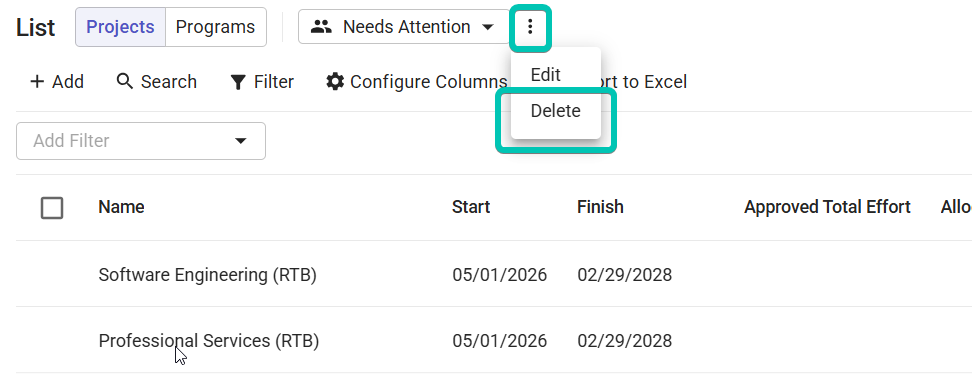Image resolution: width=972 pixels, height=376 pixels.
Task: Click the Export to Excel button
Action: pos(640,82)
